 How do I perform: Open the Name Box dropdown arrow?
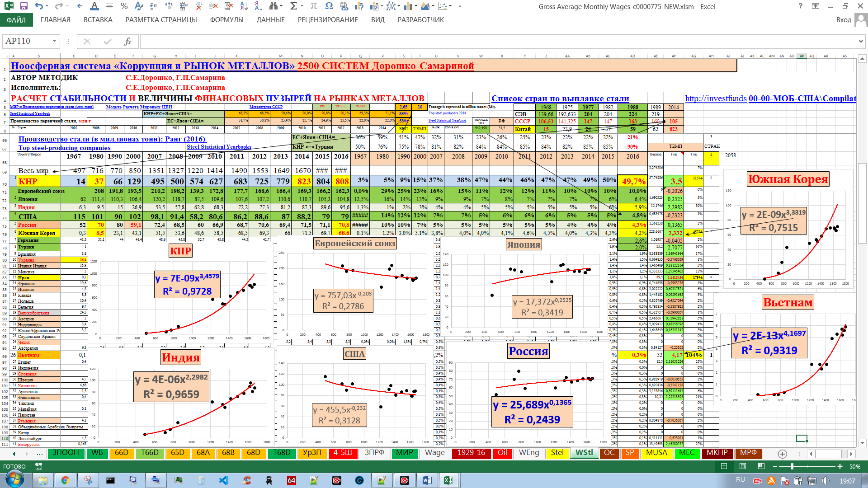pos(54,42)
